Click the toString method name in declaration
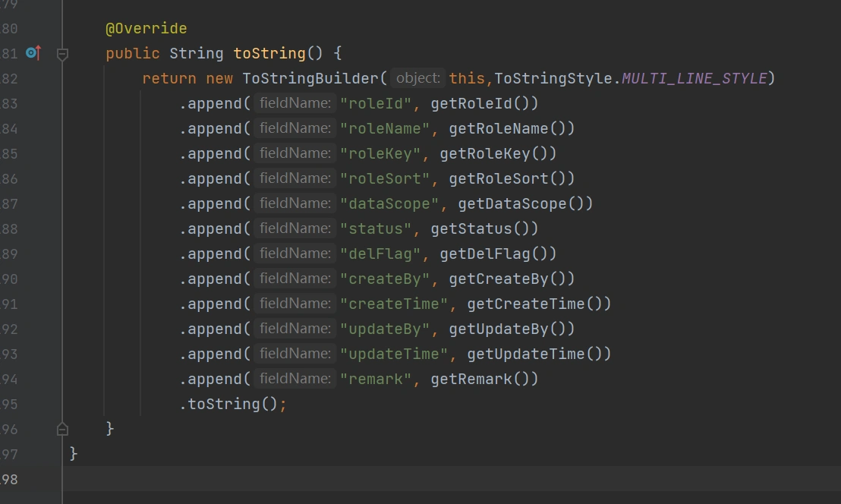Image resolution: width=841 pixels, height=504 pixels. point(269,53)
